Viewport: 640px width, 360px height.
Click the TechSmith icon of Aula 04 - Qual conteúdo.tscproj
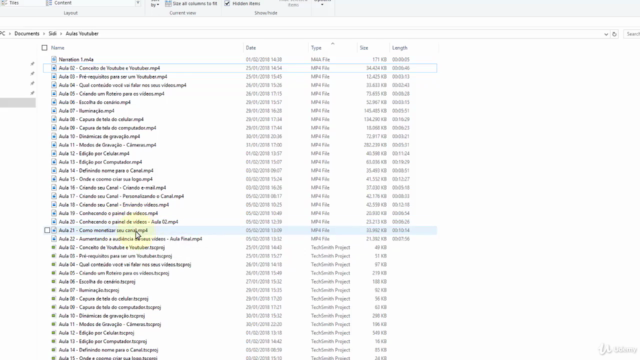tap(54, 264)
